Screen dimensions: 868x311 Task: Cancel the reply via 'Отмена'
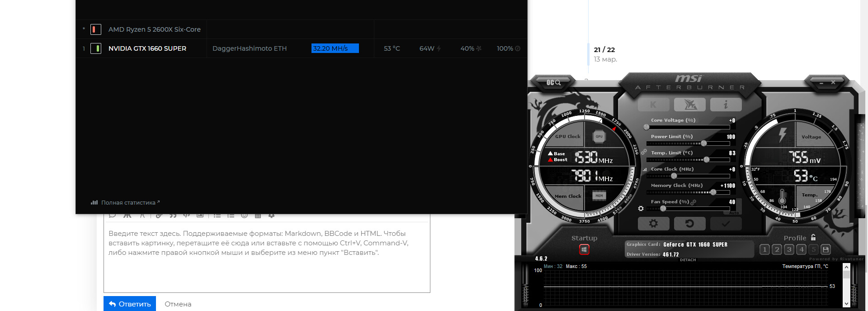point(178,304)
